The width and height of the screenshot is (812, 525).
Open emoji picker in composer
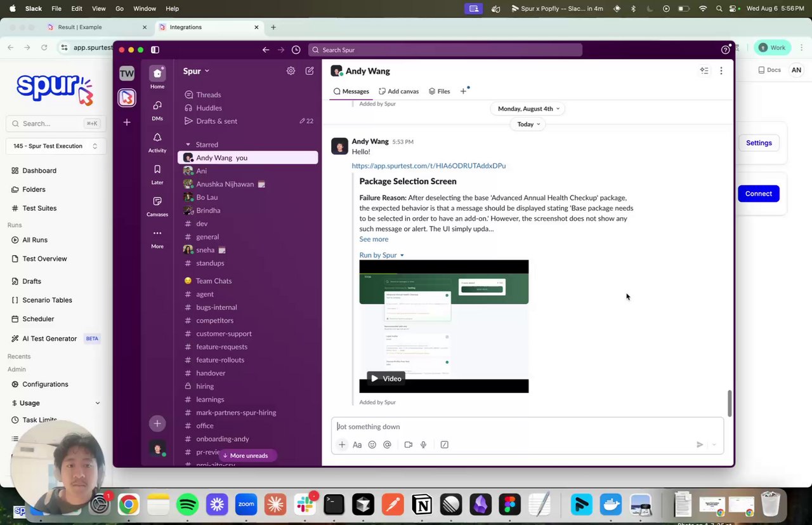(x=372, y=444)
